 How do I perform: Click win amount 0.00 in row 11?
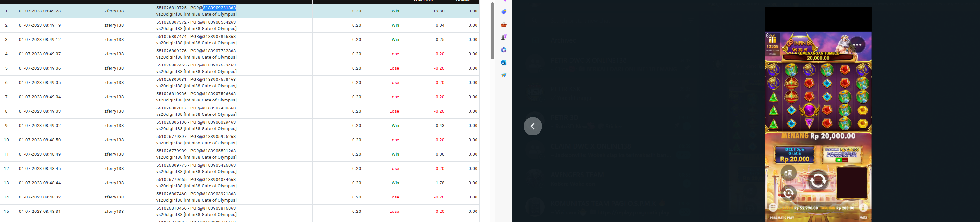440,154
